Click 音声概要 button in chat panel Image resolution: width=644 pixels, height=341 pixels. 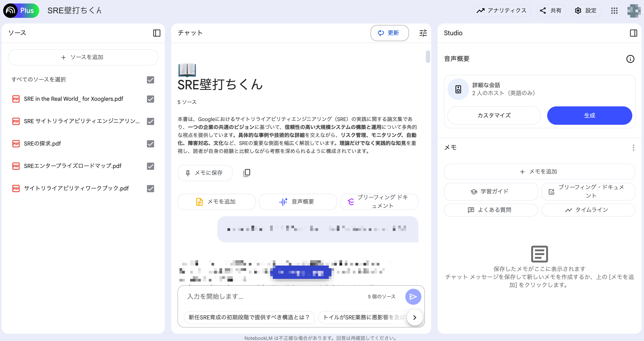pos(298,202)
